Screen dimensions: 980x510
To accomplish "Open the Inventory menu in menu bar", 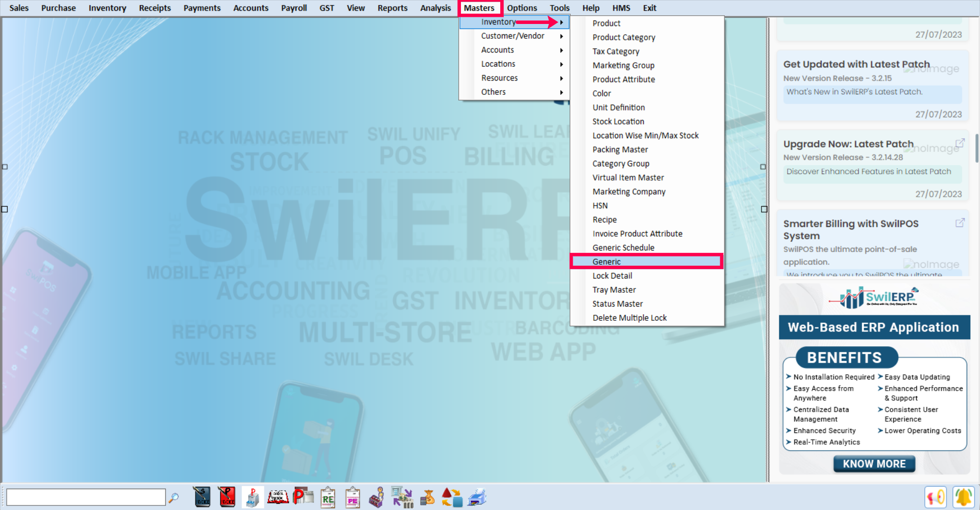I will (x=107, y=8).
